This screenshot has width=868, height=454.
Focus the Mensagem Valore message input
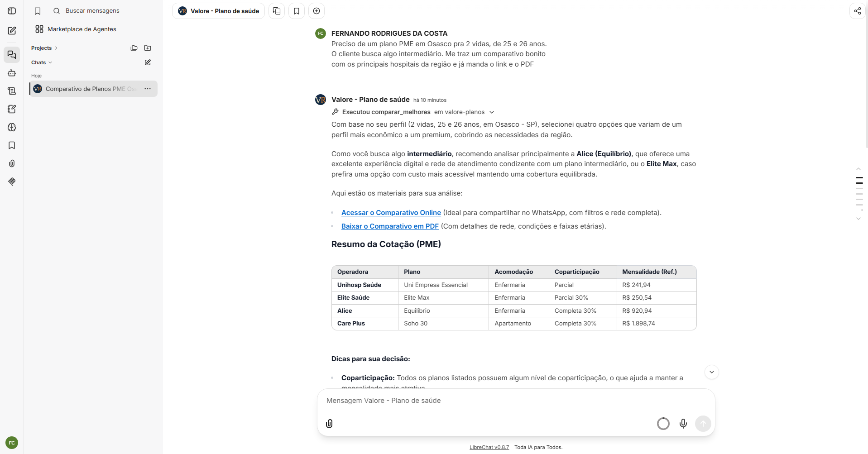tap(516, 401)
